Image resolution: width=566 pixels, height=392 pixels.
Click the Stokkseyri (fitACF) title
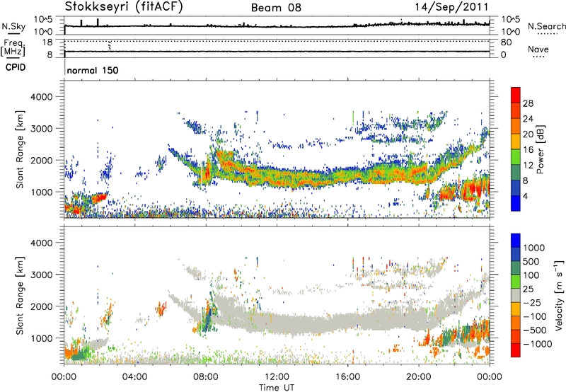pos(124,6)
